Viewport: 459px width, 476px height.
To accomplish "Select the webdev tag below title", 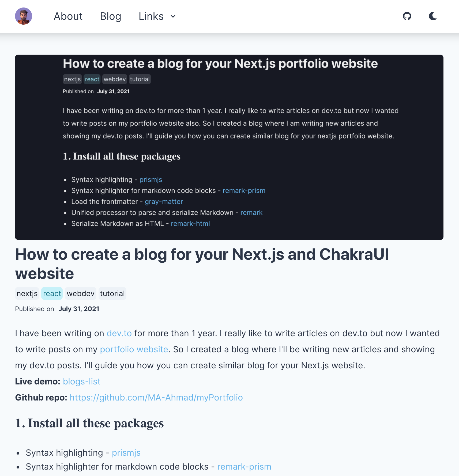I will pyautogui.click(x=81, y=293).
